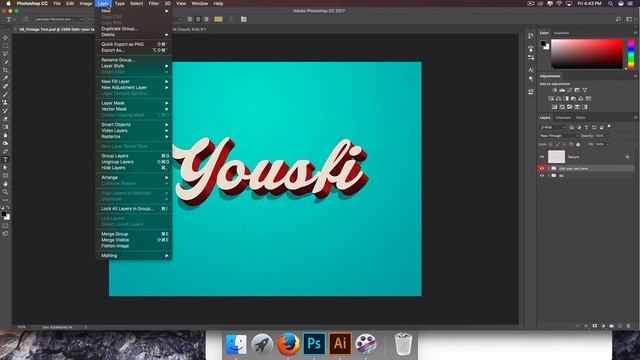Toggle visibility of 'Edit your text here' group
640x360 pixels.
pos(542,168)
